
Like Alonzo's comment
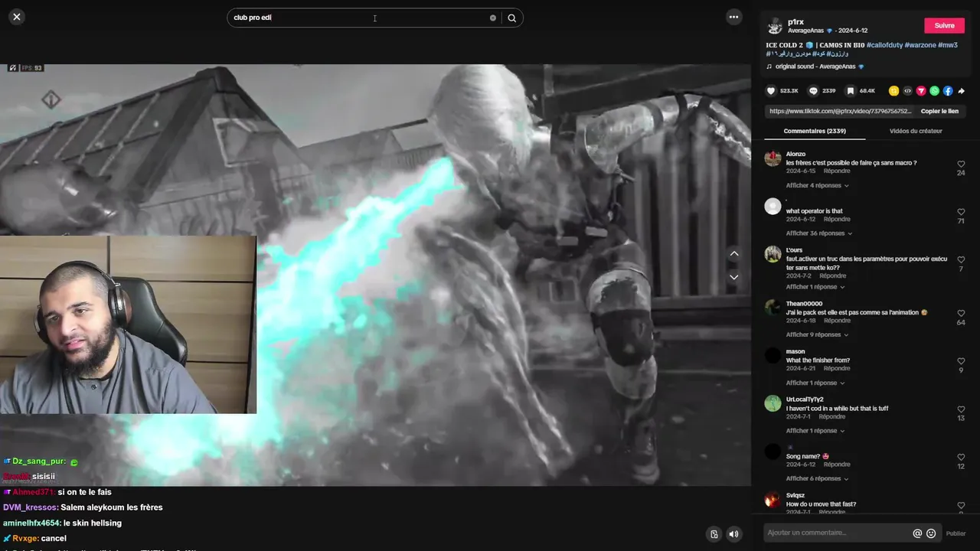pyautogui.click(x=961, y=164)
